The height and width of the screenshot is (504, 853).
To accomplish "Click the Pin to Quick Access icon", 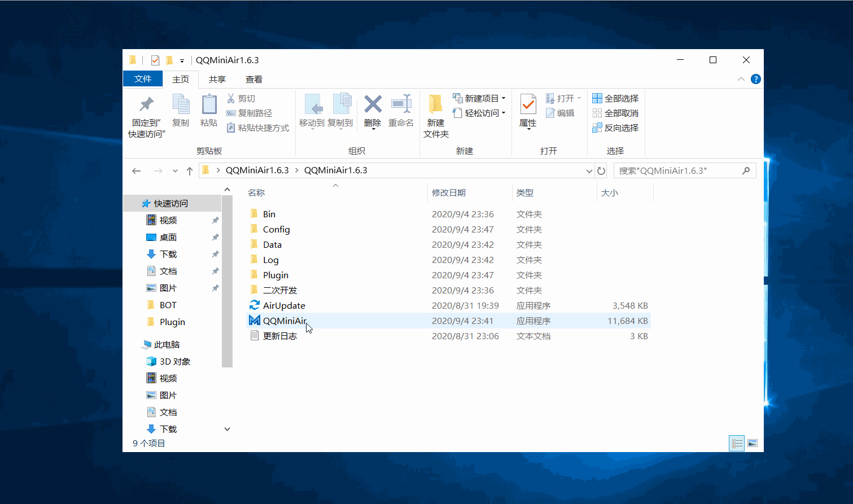I will click(x=146, y=104).
